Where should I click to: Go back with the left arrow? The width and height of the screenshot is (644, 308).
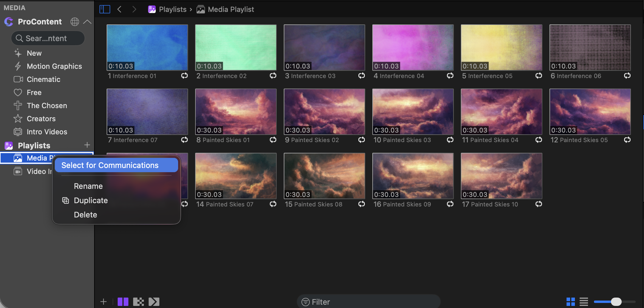119,9
